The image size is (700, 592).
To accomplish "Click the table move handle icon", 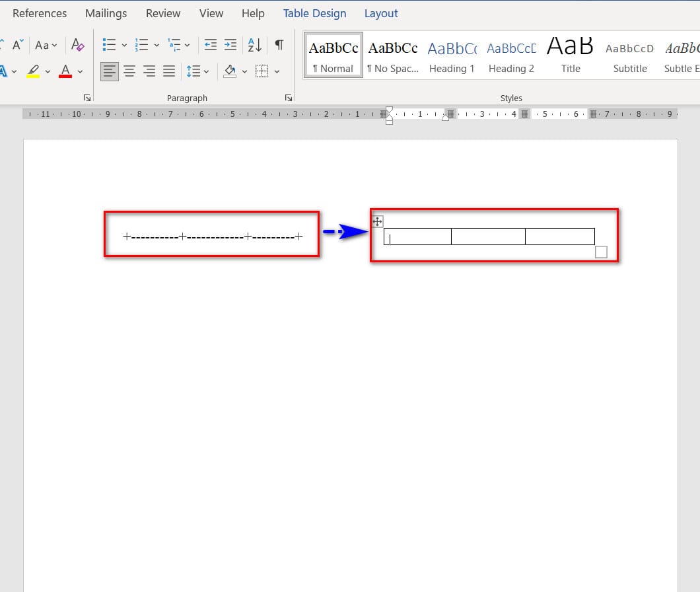I will (x=378, y=221).
